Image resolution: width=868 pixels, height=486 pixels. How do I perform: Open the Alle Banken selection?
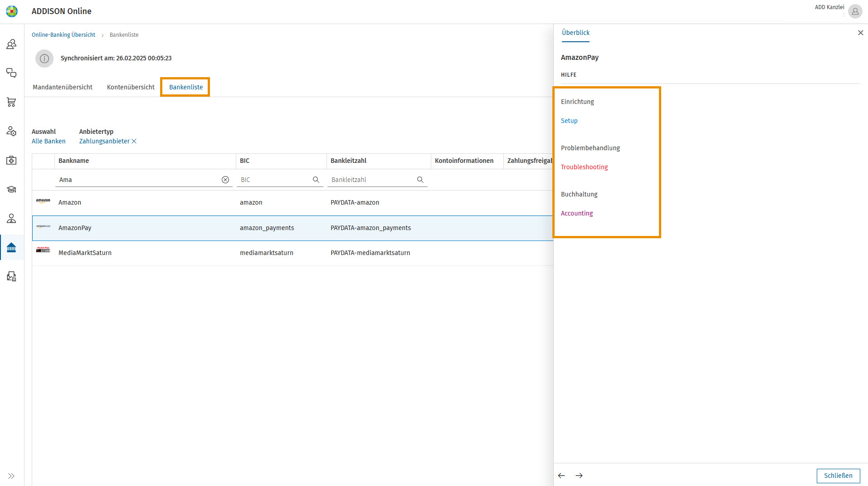pyautogui.click(x=49, y=141)
